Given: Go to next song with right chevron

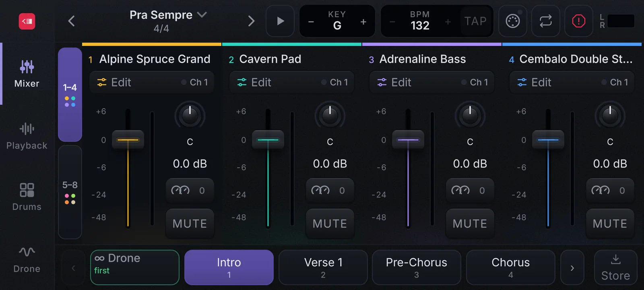Looking at the screenshot, I should pyautogui.click(x=251, y=21).
